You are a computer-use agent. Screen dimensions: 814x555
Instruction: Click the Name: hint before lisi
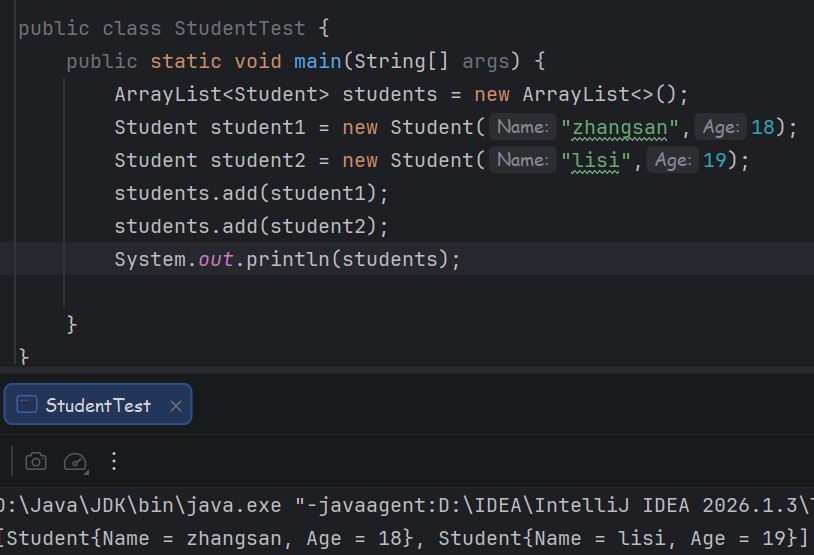523,160
